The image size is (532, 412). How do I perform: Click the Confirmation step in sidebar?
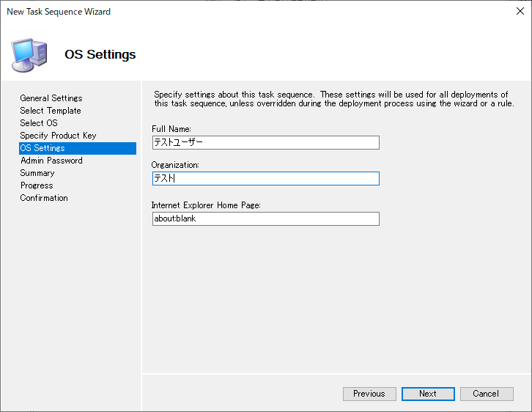[x=44, y=198]
